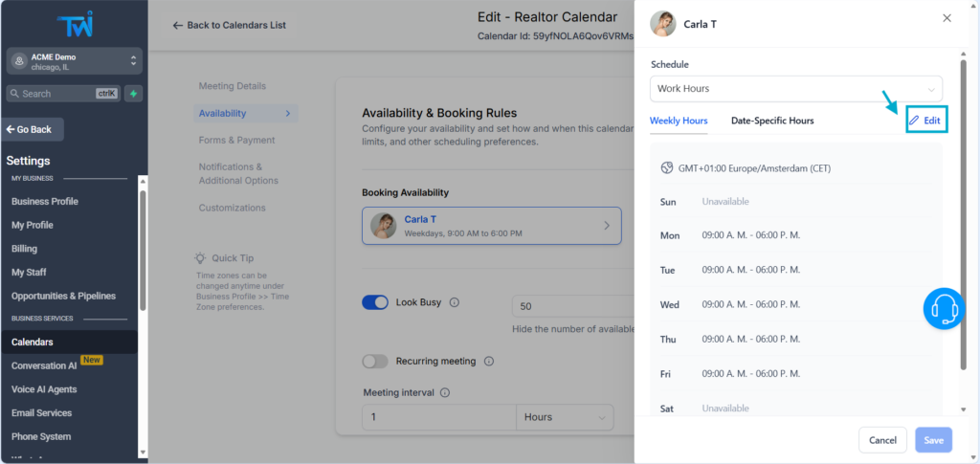Open the Work Hours schedule dropdown

coord(795,89)
